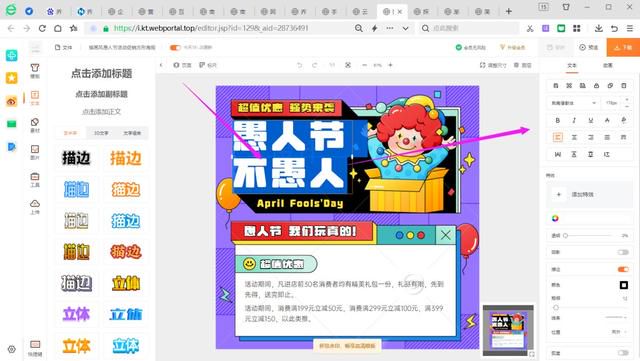Open a new browser tab with plus button
The width and height of the screenshot is (640, 361).
[509, 11]
